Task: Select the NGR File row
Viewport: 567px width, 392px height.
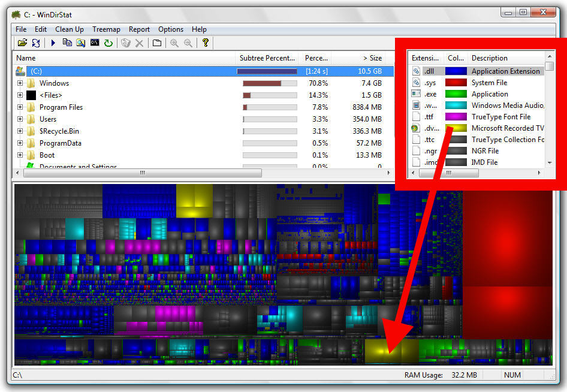Action: coord(477,151)
